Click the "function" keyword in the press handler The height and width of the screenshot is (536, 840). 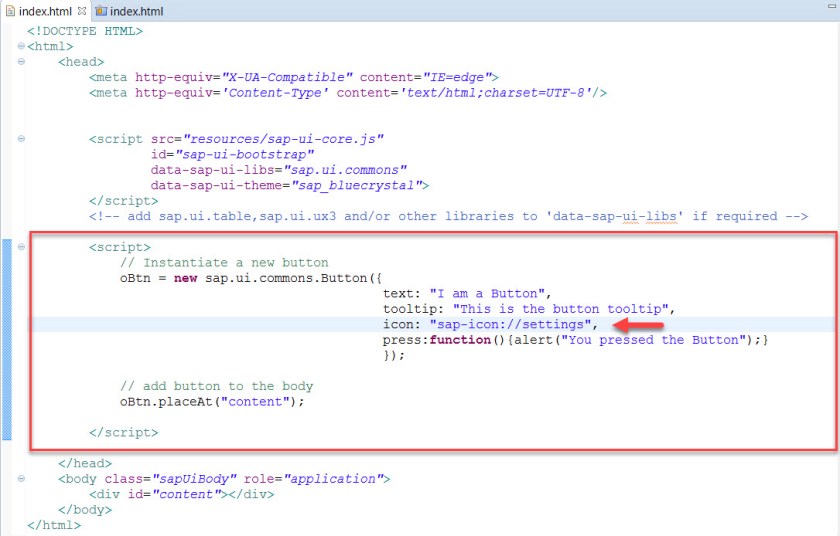460,340
